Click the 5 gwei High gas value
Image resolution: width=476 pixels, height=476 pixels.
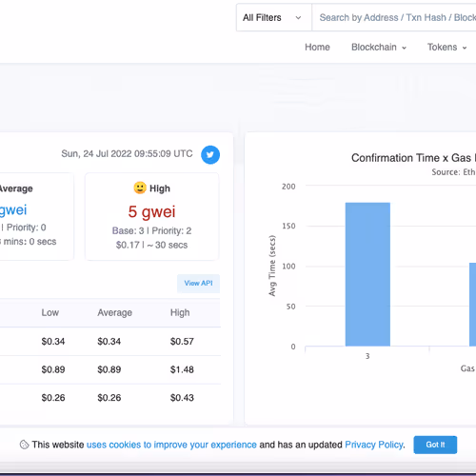[x=151, y=211]
